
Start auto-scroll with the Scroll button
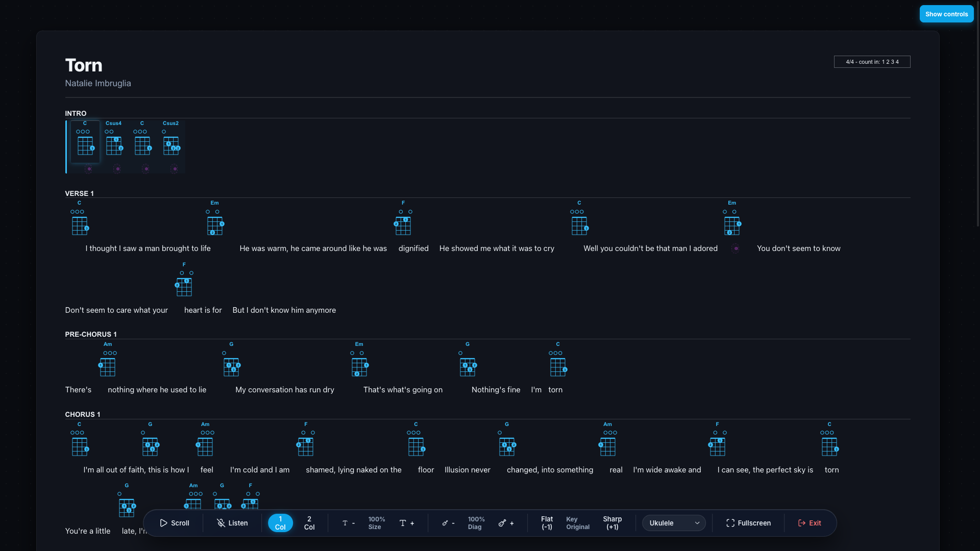(x=175, y=523)
